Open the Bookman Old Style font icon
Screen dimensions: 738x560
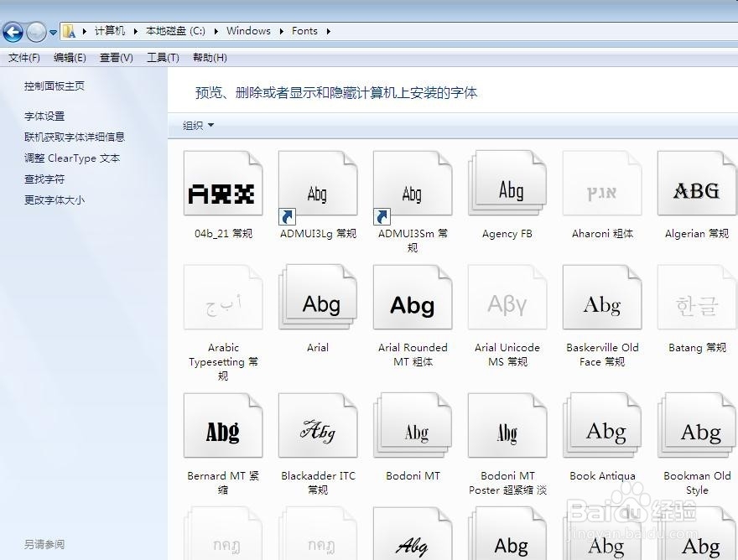coord(697,425)
